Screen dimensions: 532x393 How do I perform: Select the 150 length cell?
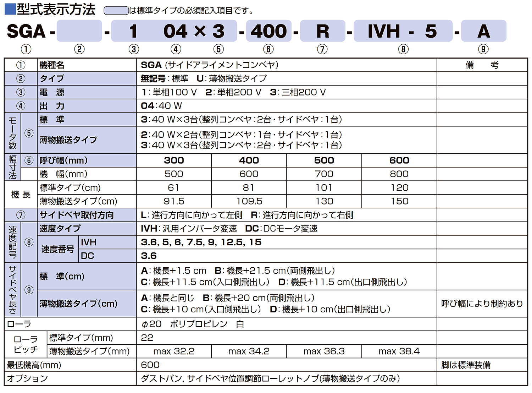click(x=399, y=201)
